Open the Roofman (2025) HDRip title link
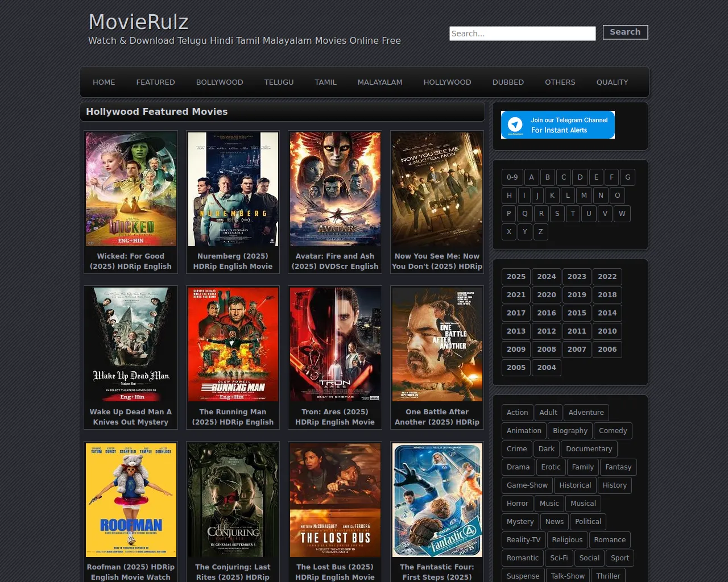Screen dimensions: 728x582 131,572
